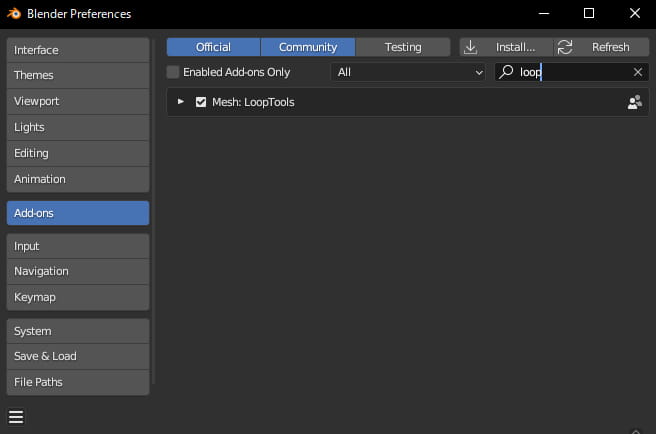Screen dimensions: 656x434
Task: Click the refresh arrows icon
Action: (565, 47)
